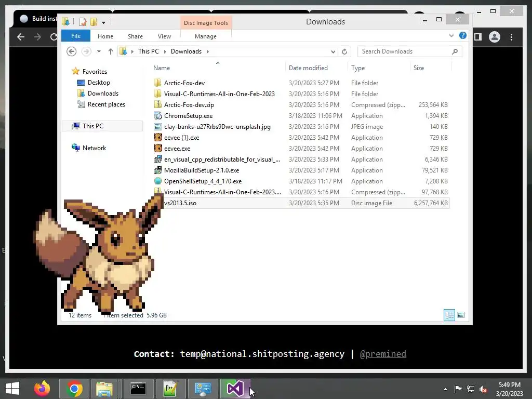This screenshot has height=399, width=532.
Task: Go up one folder level
Action: pos(110,51)
